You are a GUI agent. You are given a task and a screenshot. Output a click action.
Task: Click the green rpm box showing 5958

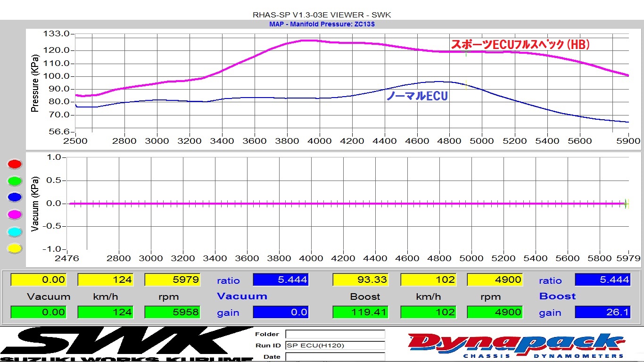tap(173, 312)
